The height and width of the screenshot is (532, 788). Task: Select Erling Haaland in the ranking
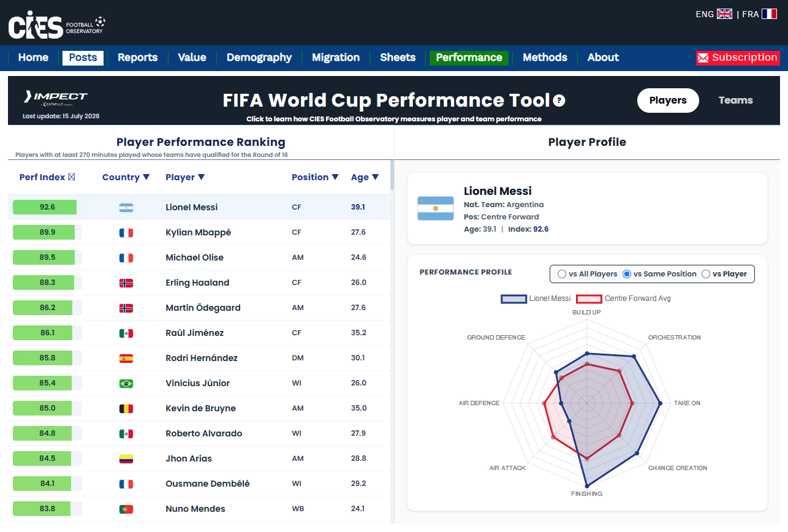coord(199,283)
